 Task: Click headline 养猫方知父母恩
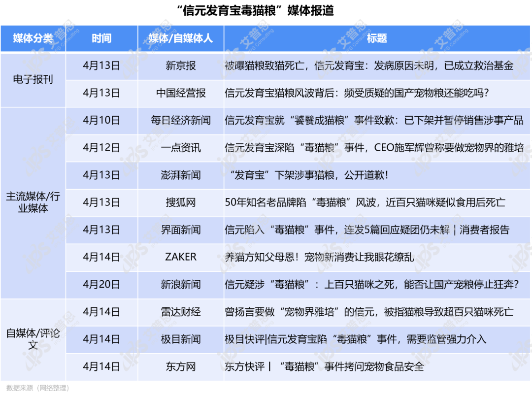[x=319, y=257]
